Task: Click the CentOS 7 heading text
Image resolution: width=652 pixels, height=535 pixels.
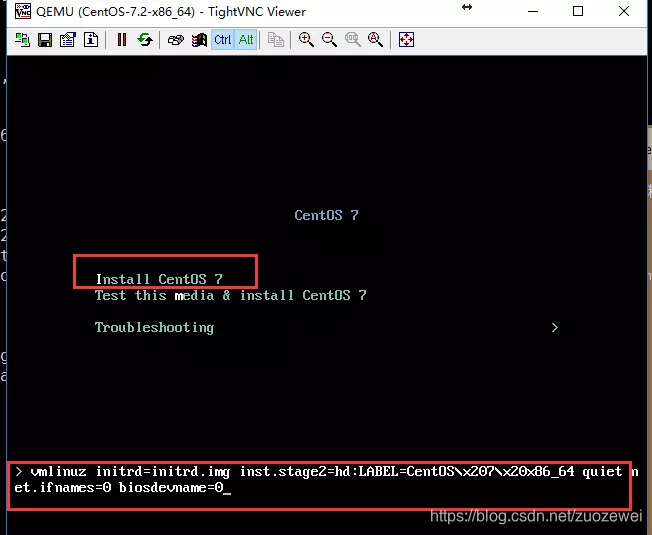Action: 326,215
